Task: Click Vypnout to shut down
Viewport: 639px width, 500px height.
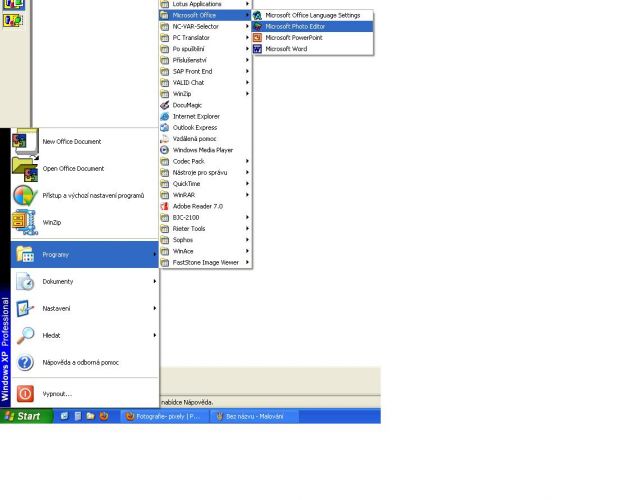Action: coord(84,394)
